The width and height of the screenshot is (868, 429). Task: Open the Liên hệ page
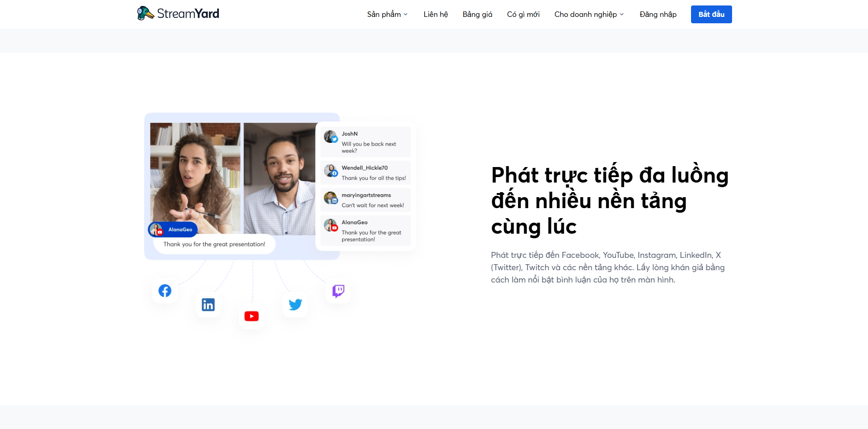(435, 15)
